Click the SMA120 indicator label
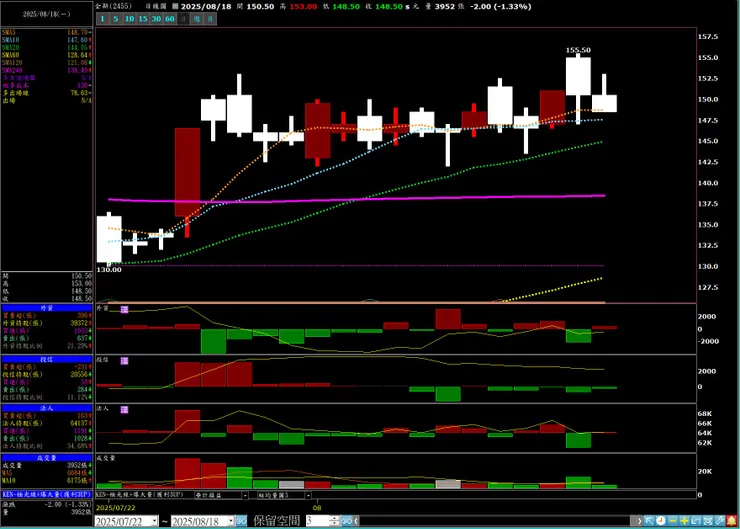The width and height of the screenshot is (740, 529). coord(12,63)
